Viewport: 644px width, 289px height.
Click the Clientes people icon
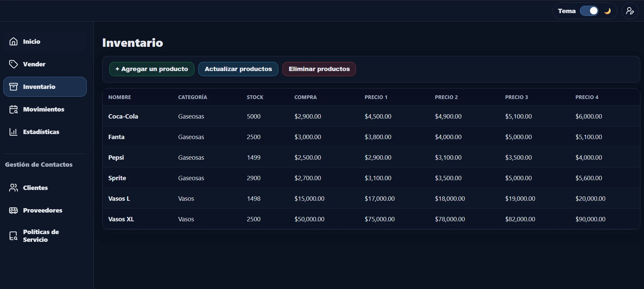tap(13, 188)
